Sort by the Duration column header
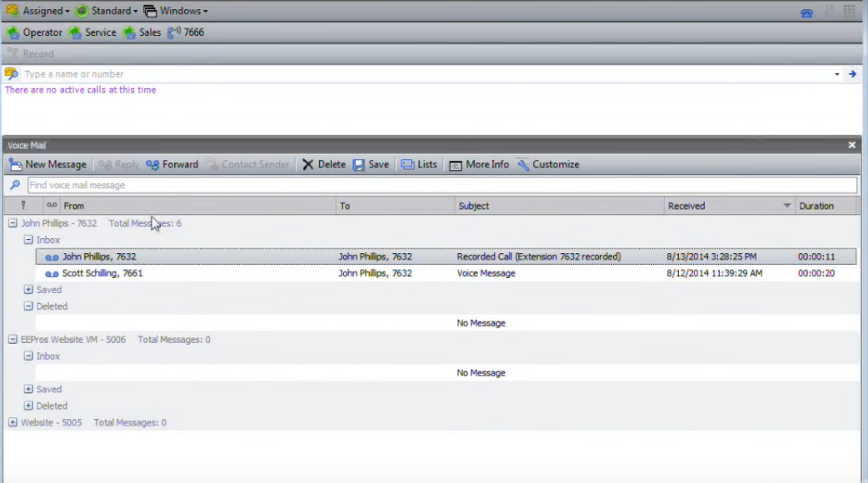This screenshot has width=868, height=483. point(826,206)
